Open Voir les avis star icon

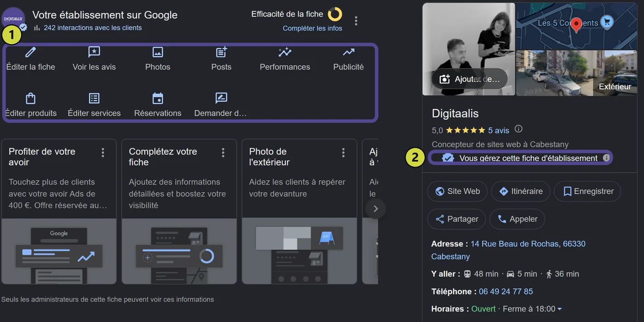tap(94, 52)
